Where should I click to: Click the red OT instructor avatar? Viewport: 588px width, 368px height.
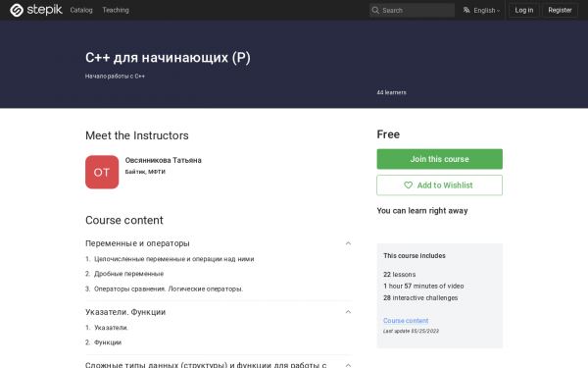102,172
